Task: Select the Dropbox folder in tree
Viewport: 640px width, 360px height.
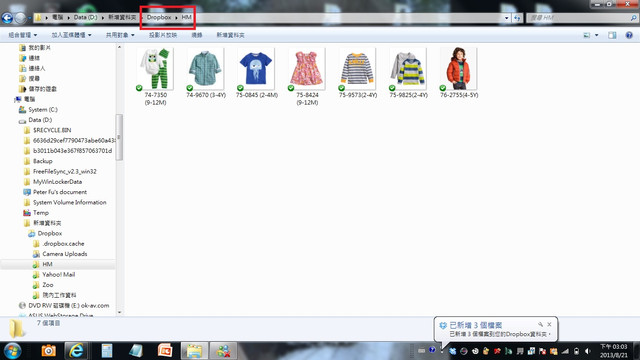Action: (49, 233)
